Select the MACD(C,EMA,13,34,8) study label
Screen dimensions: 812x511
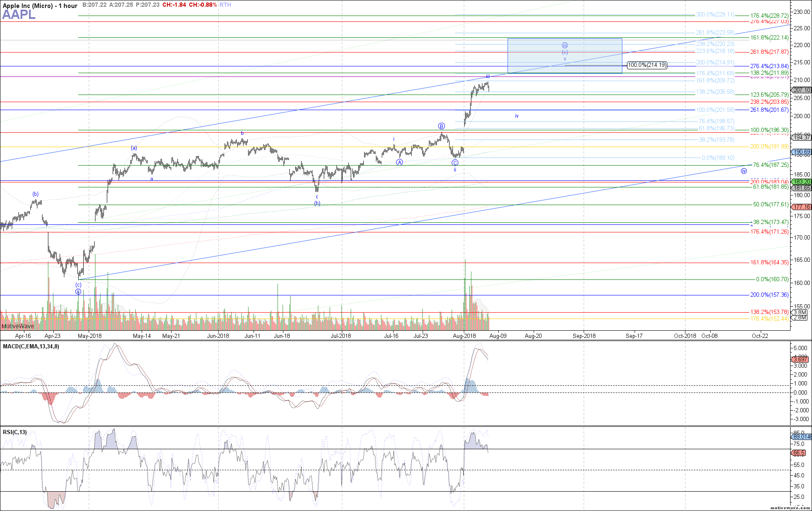(x=31, y=347)
